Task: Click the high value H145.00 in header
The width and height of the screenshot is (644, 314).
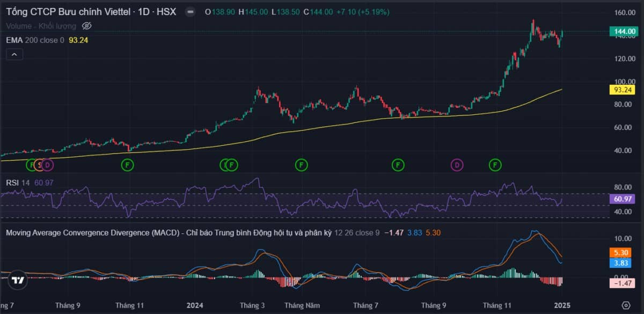Action: pyautogui.click(x=253, y=12)
